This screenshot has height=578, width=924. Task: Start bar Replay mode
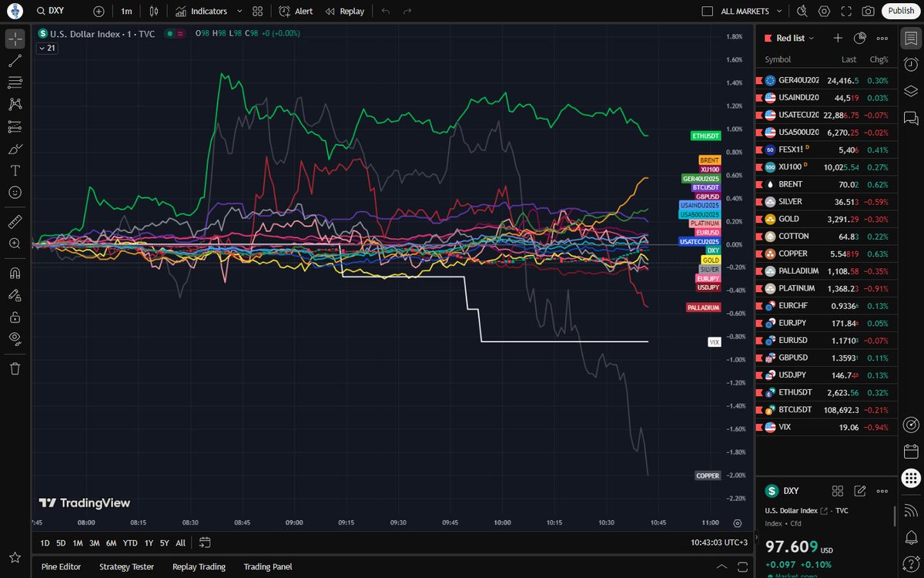pos(345,12)
